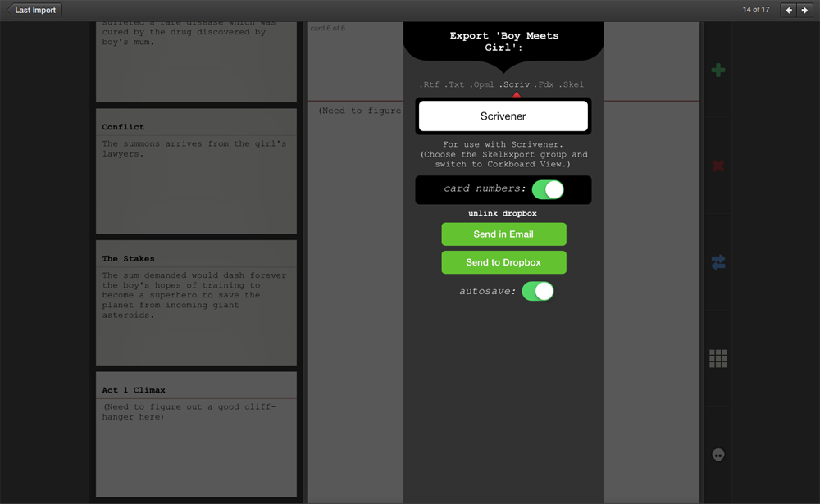Toggle the card numbers switch

click(548, 189)
